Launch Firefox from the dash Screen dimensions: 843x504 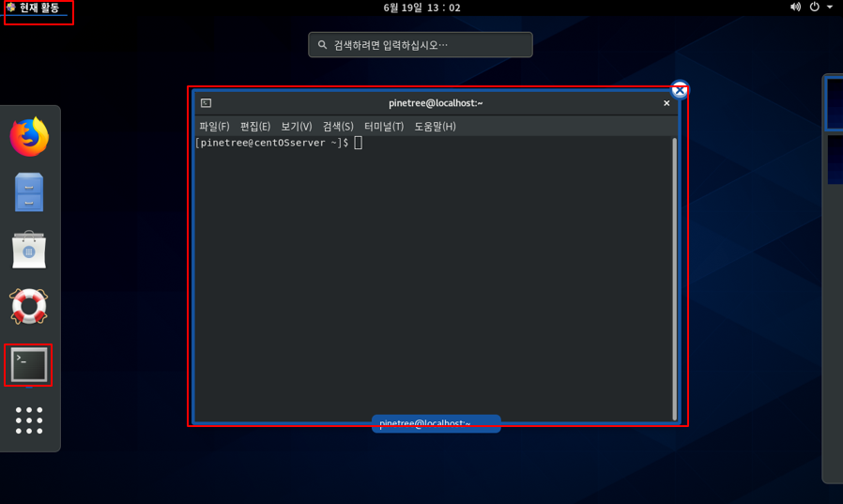click(29, 136)
